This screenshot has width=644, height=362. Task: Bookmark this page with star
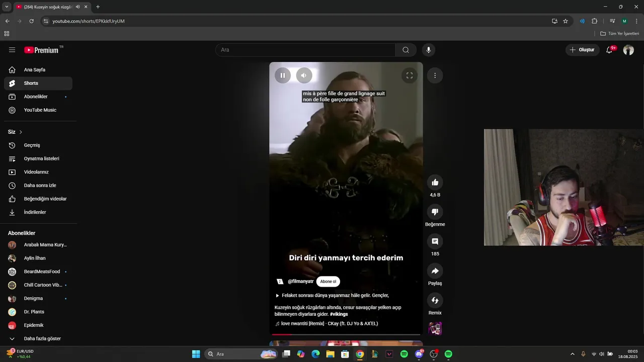point(566,21)
